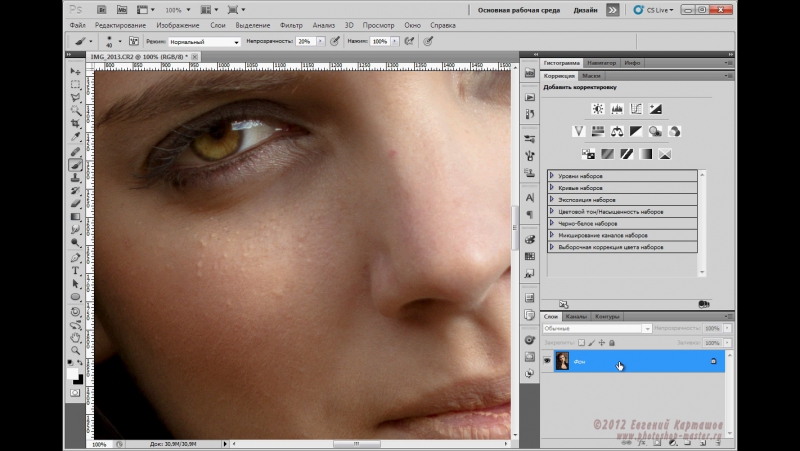
Task: Click the Color Balance adjustment icon
Action: [x=616, y=131]
